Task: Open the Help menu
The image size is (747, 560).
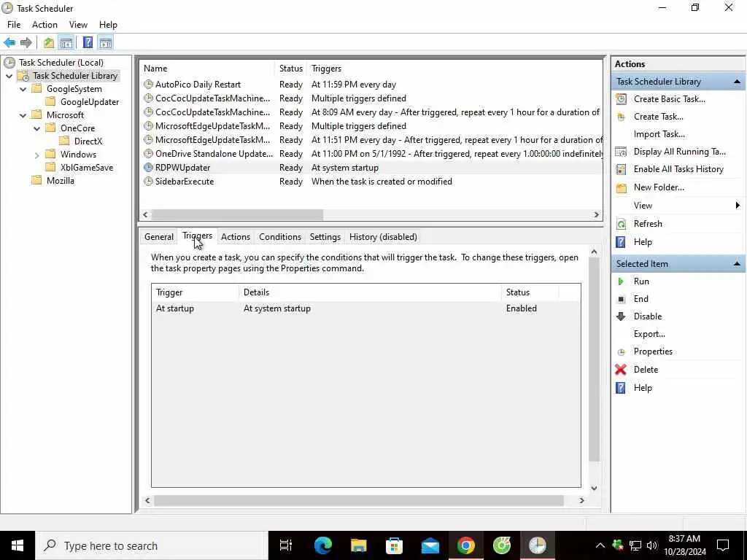Action: 108,25
